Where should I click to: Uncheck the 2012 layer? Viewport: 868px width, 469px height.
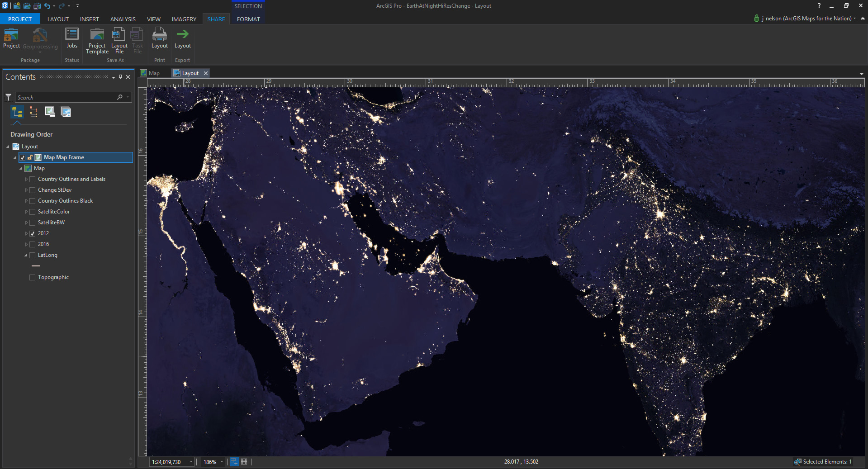[x=33, y=233]
